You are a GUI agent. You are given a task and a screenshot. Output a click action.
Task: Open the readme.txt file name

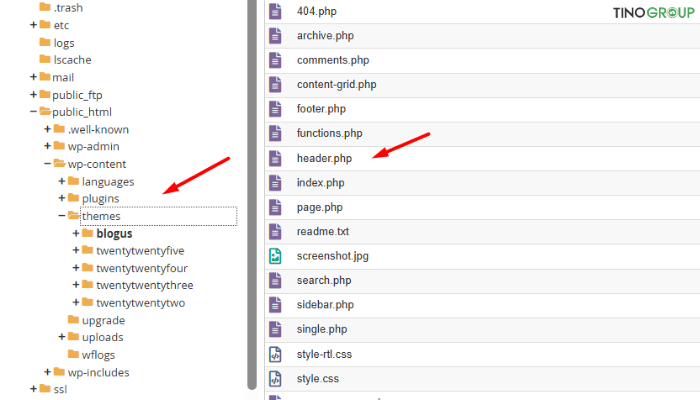click(x=323, y=232)
